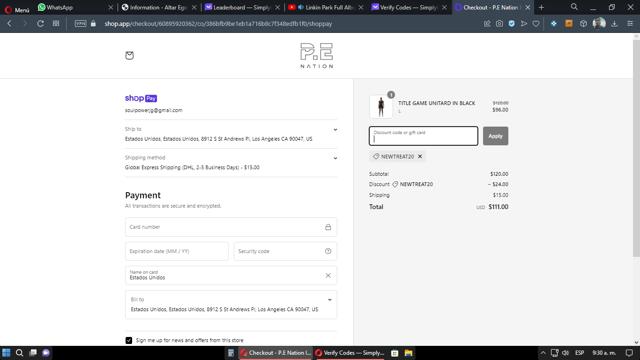
Task: Switch to the Leaderboard tab
Action: click(241, 7)
